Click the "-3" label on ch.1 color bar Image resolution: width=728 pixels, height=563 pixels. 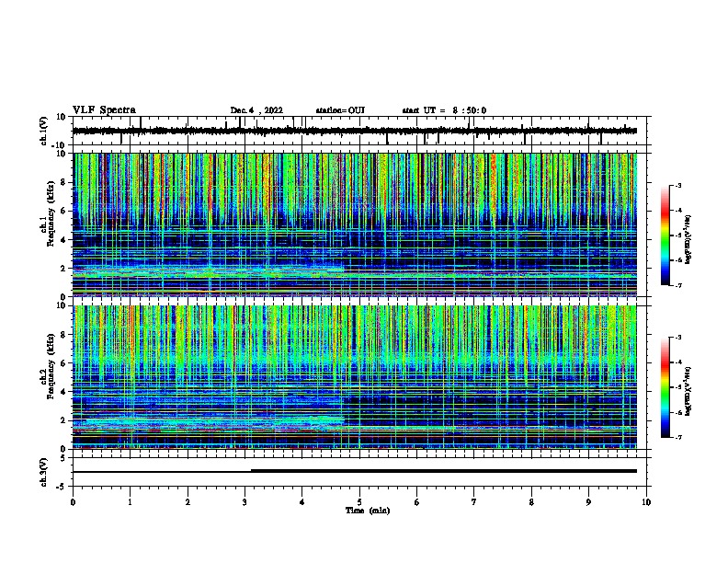click(x=678, y=186)
